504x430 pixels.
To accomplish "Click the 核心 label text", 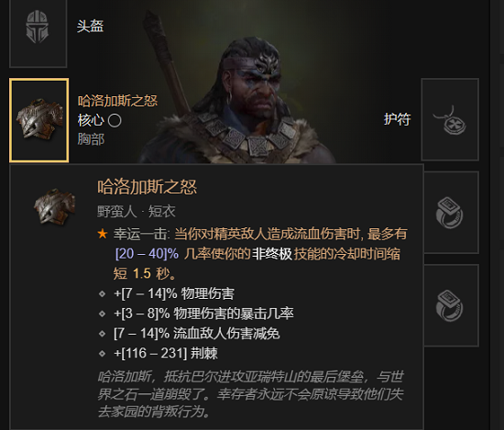I will [x=91, y=121].
